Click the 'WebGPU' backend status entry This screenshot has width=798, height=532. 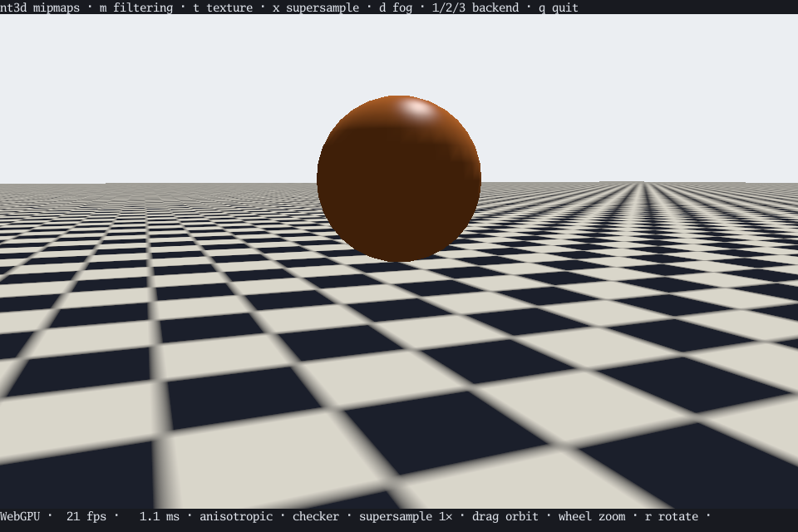pos(20,516)
